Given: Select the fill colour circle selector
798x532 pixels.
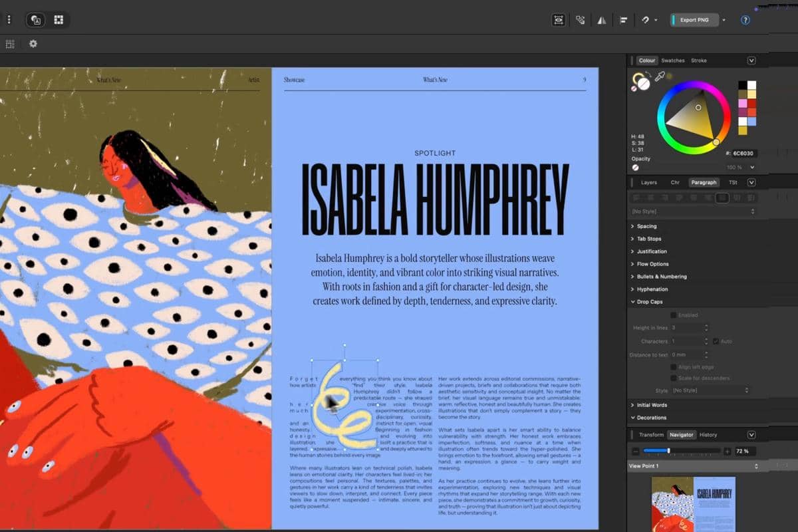Looking at the screenshot, I should coord(644,84).
